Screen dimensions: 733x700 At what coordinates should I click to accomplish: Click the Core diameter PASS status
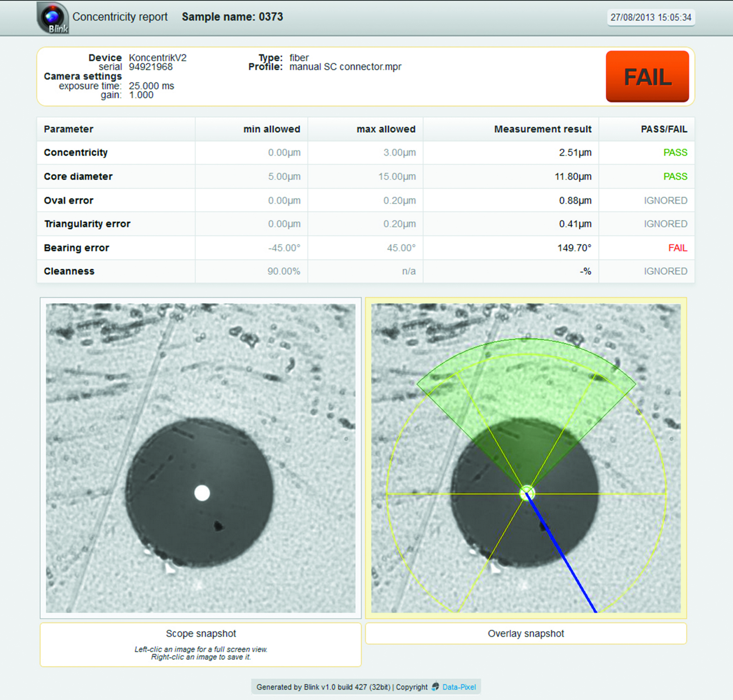[675, 176]
